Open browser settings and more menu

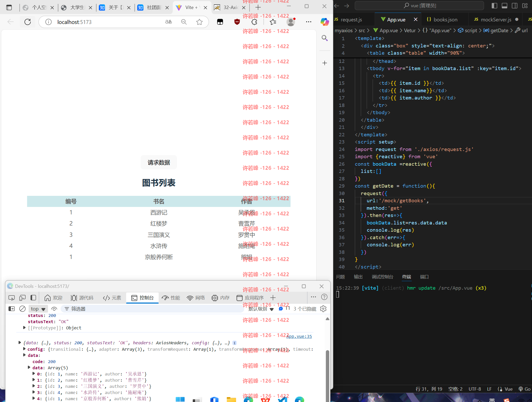309,22
